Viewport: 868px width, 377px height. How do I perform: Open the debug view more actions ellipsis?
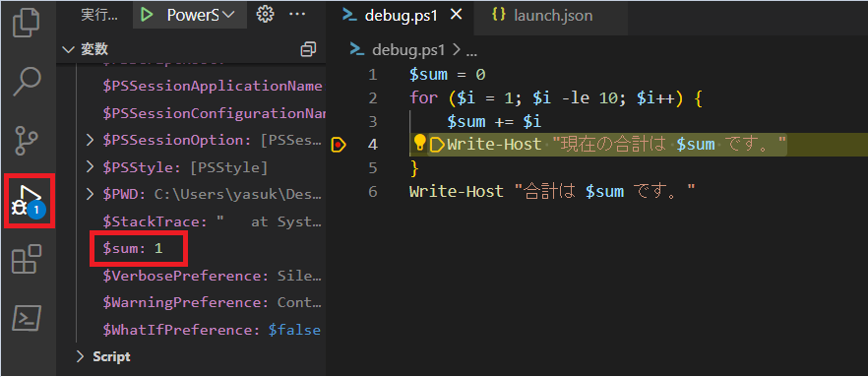(298, 15)
